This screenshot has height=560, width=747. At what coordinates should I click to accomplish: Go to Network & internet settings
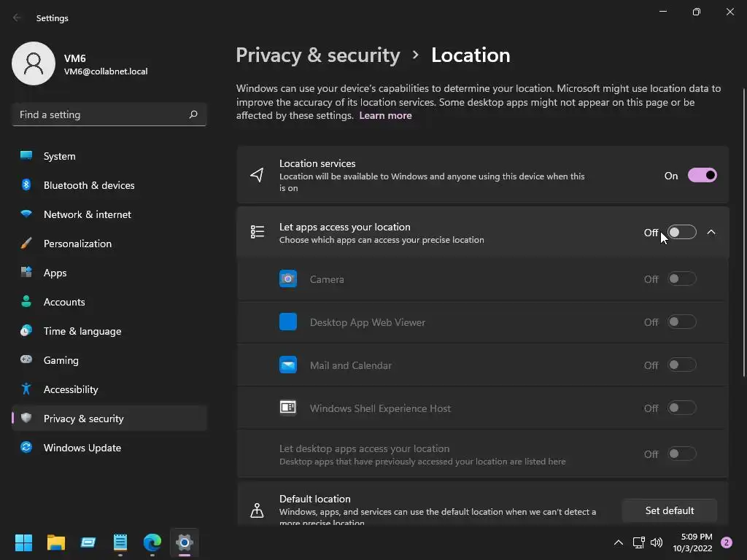[x=88, y=214]
